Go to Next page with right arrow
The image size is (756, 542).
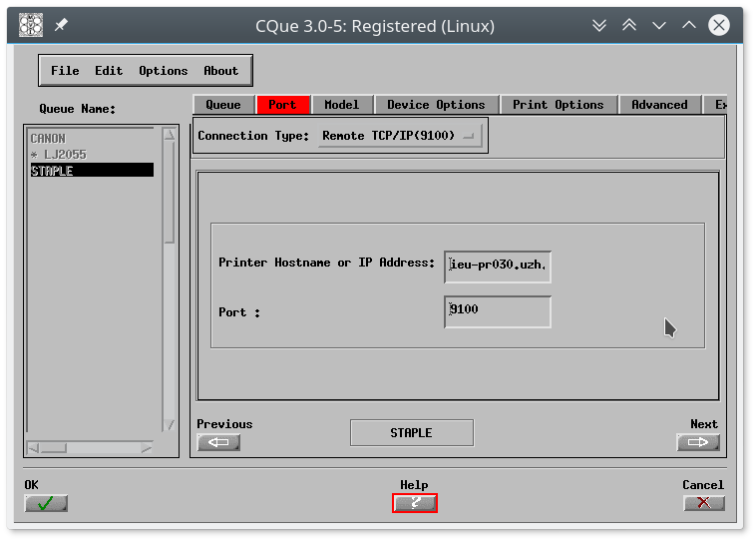697,442
